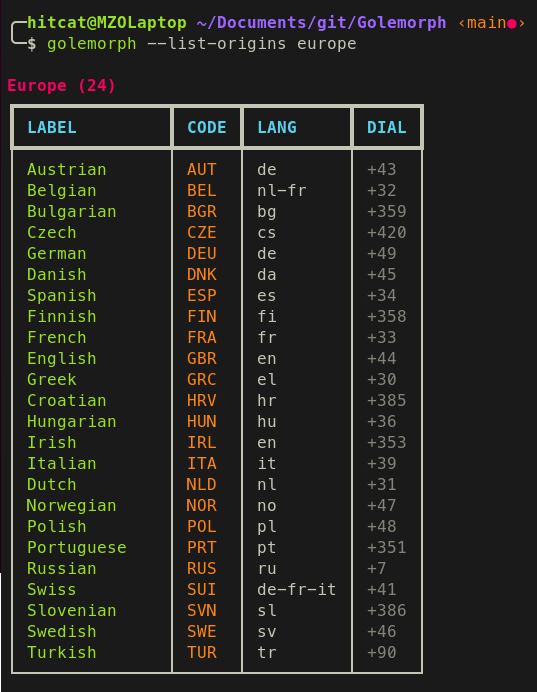Select the 'Dutch' label
The height and width of the screenshot is (692, 537).
coord(52,485)
